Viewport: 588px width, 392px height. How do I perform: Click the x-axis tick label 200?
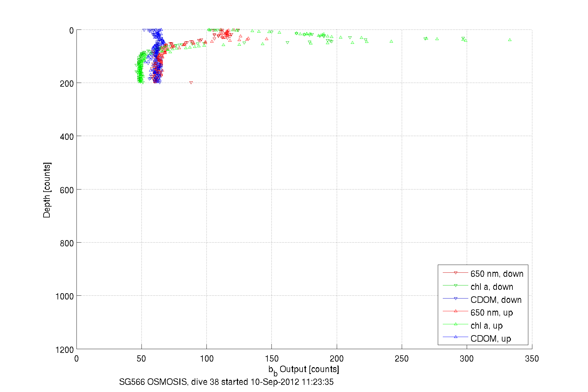(336, 359)
